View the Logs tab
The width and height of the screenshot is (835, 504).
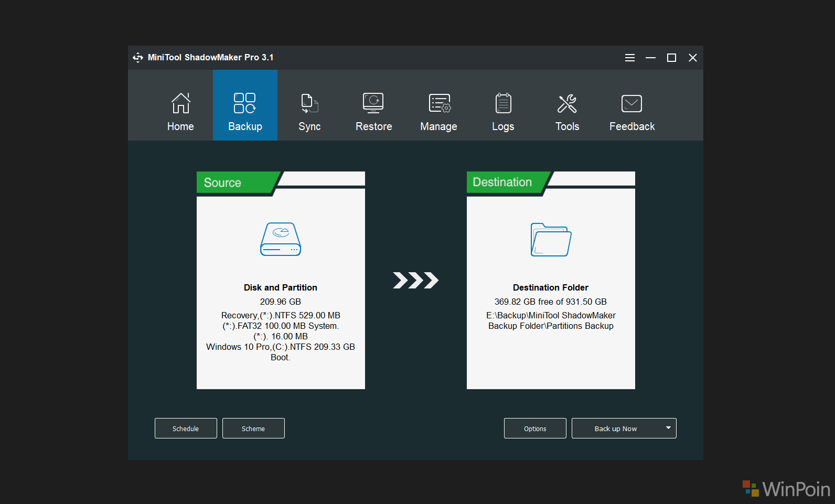[503, 111]
